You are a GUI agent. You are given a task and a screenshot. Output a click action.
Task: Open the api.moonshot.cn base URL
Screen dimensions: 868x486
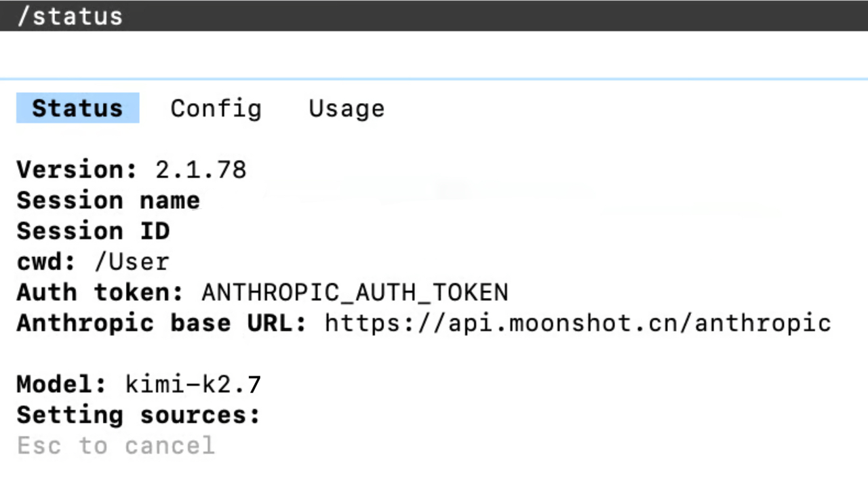coord(578,323)
